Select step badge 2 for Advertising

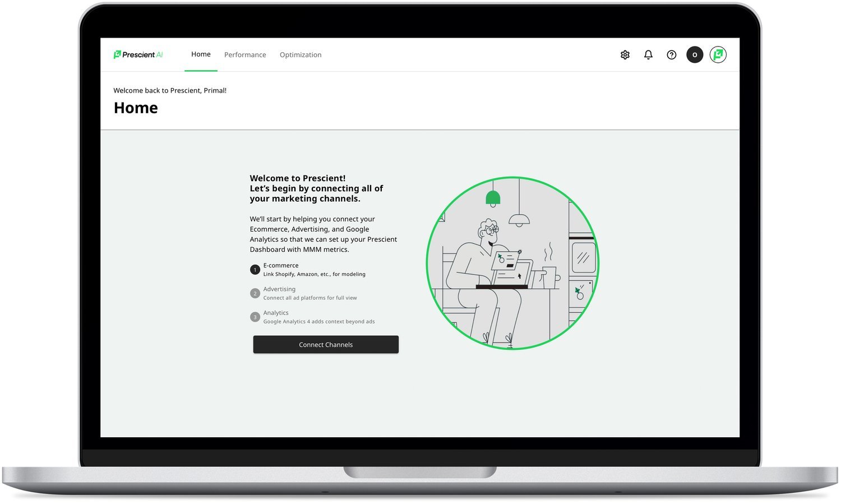pos(255,293)
